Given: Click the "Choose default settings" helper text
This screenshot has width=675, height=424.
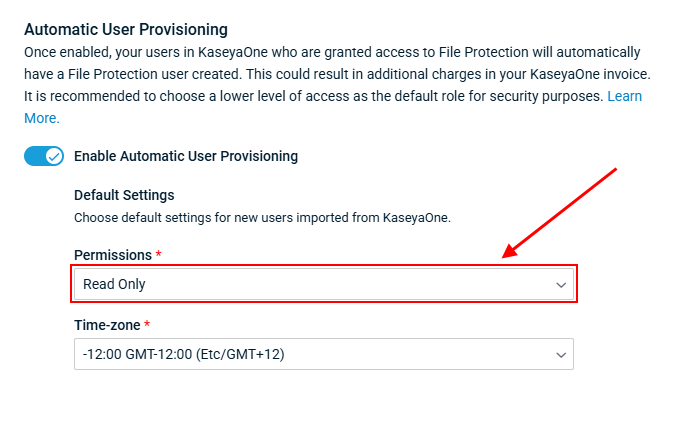Looking at the screenshot, I should pos(262,217).
